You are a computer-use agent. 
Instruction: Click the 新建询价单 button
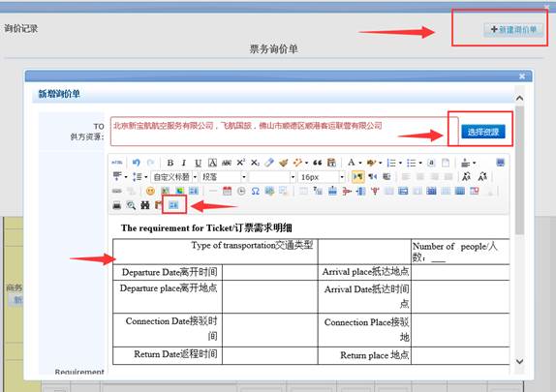(513, 29)
